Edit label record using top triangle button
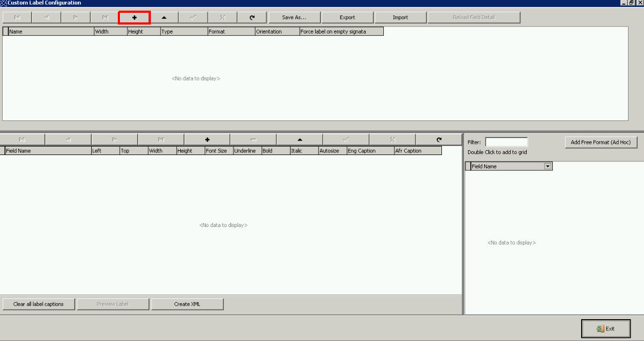644x341 pixels. pyautogui.click(x=164, y=18)
